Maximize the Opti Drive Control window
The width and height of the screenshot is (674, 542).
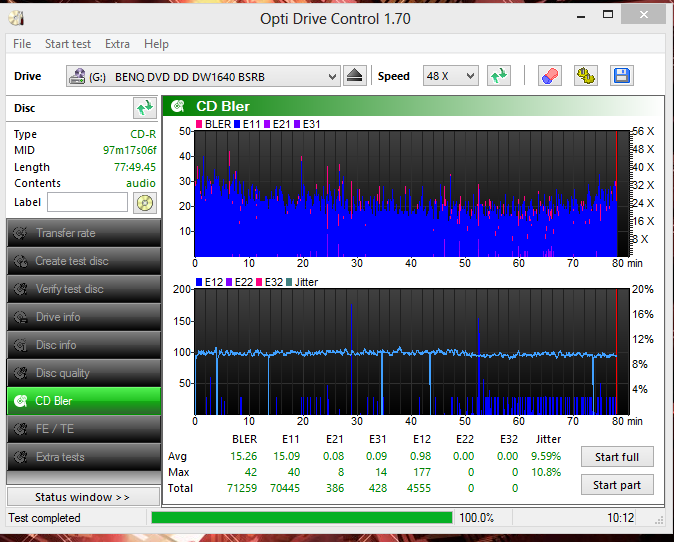608,15
